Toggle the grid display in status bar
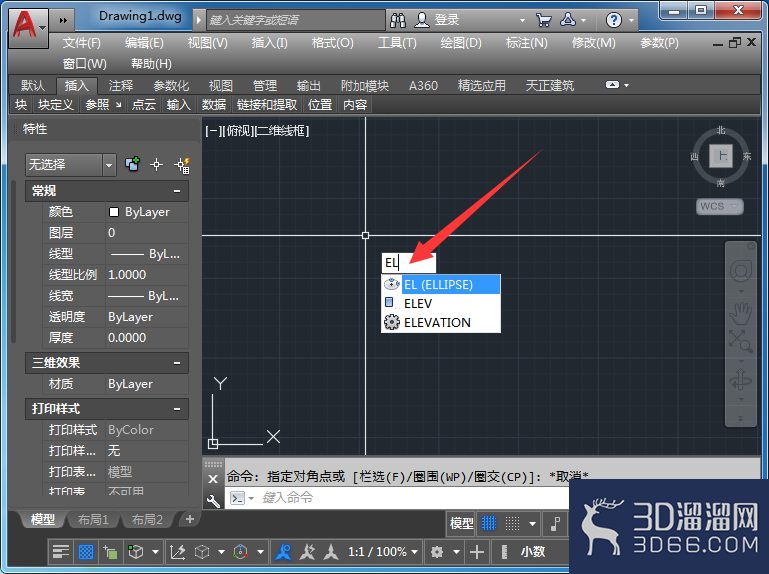This screenshot has height=574, width=769. point(489,523)
